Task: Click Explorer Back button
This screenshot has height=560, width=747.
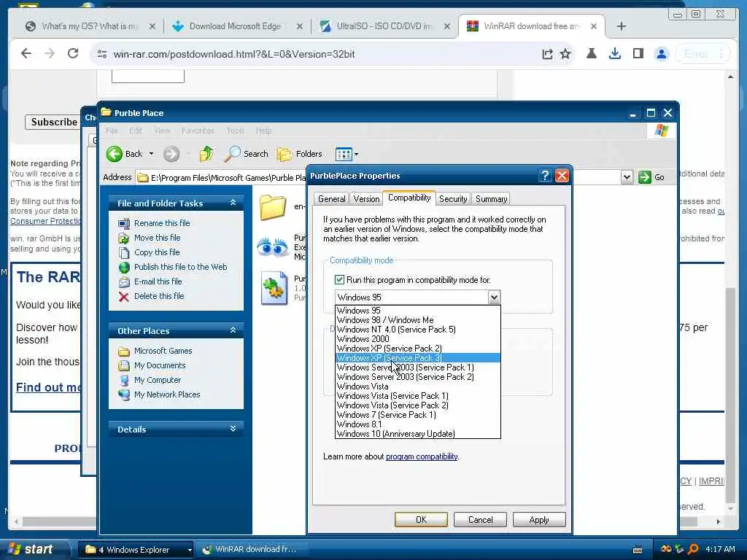Action: pyautogui.click(x=125, y=154)
